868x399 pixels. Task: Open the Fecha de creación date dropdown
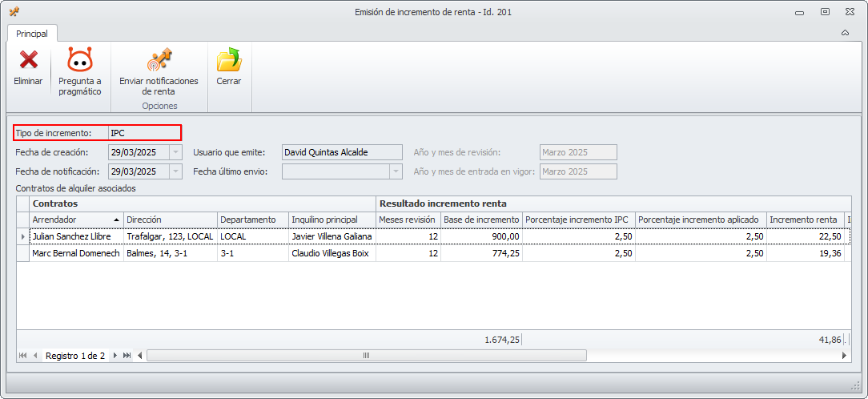pos(176,152)
